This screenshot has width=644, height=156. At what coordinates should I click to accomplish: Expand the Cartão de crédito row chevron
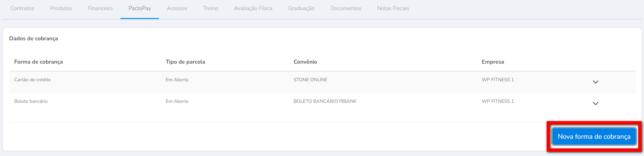[x=595, y=82]
